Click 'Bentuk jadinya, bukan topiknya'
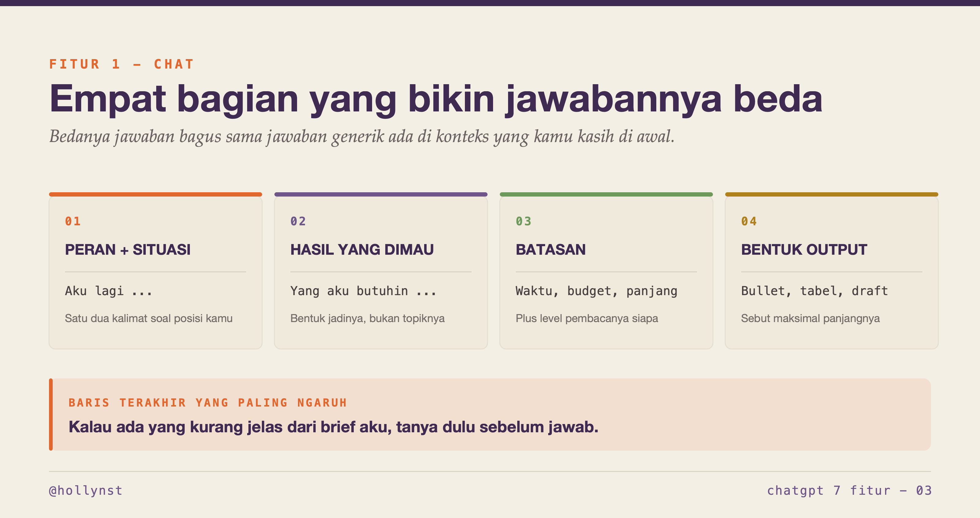Image resolution: width=980 pixels, height=518 pixels. (x=367, y=318)
